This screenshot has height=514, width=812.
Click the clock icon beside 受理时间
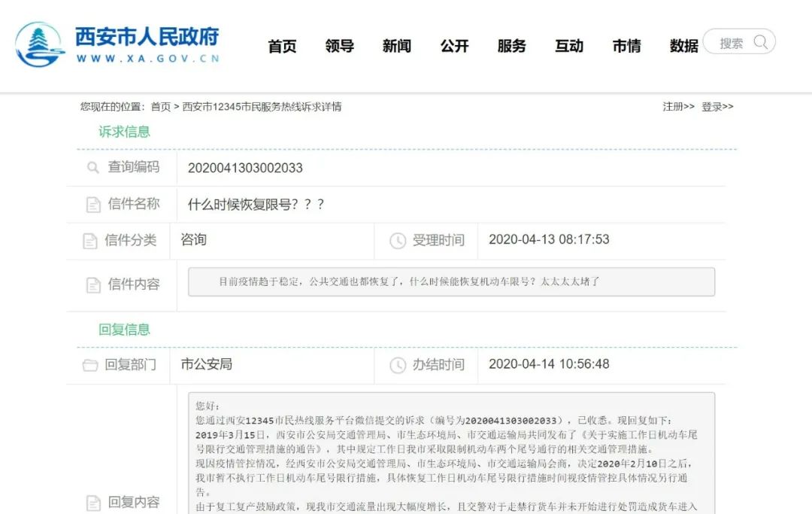tap(398, 240)
